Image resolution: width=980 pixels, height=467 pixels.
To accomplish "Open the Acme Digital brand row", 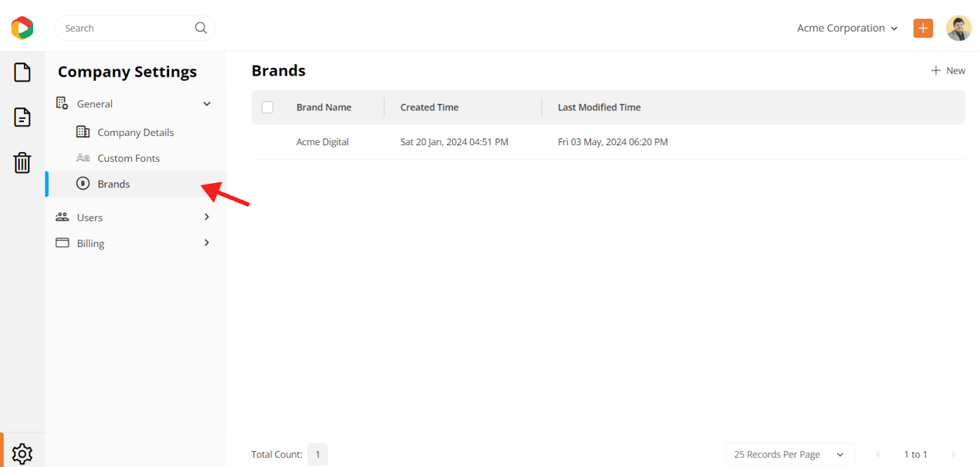I will (608, 142).
